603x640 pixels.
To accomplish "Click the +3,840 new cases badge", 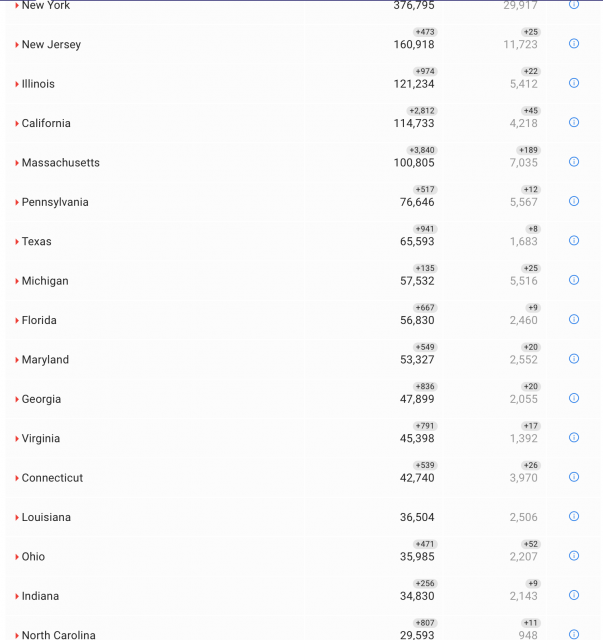I will click(422, 150).
